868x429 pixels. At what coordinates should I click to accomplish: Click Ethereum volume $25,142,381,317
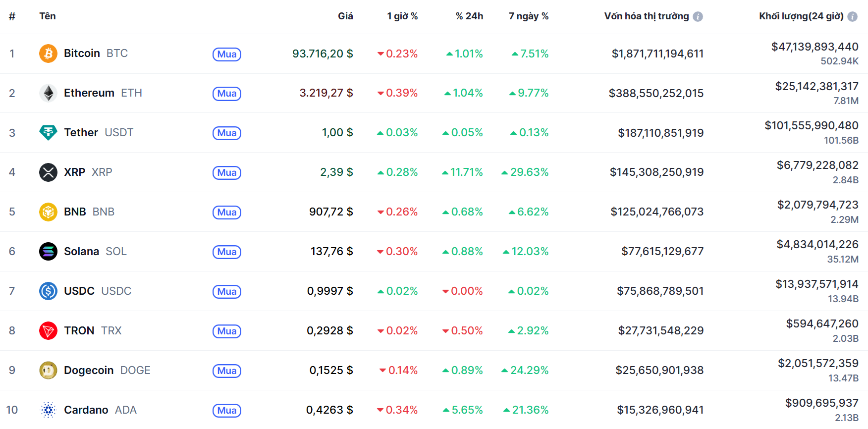tap(816, 86)
